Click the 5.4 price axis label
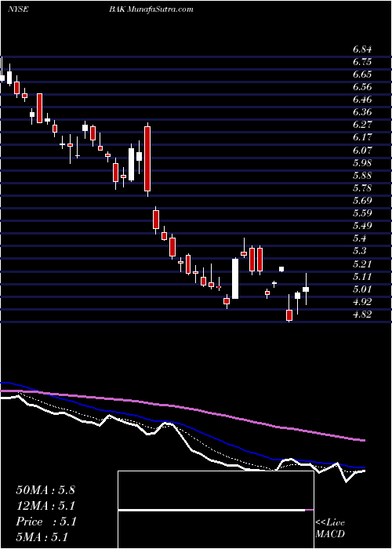 [x=360, y=238]
